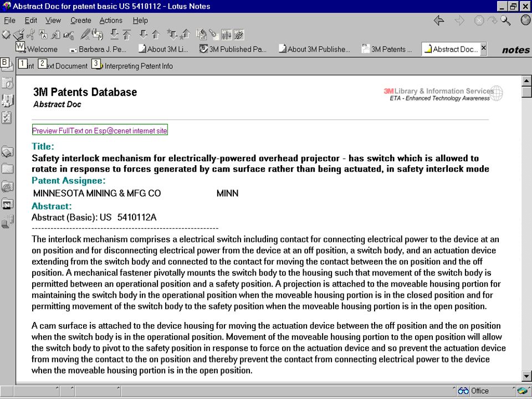Screen dimensions: 532x399
Task: Click the Go Back arrow navigation icon
Action: 439,21
